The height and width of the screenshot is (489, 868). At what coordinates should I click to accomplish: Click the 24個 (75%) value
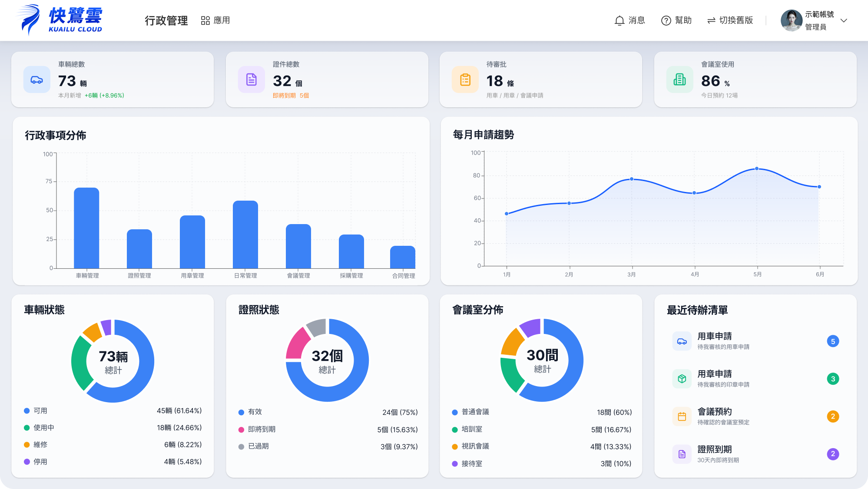[400, 412]
